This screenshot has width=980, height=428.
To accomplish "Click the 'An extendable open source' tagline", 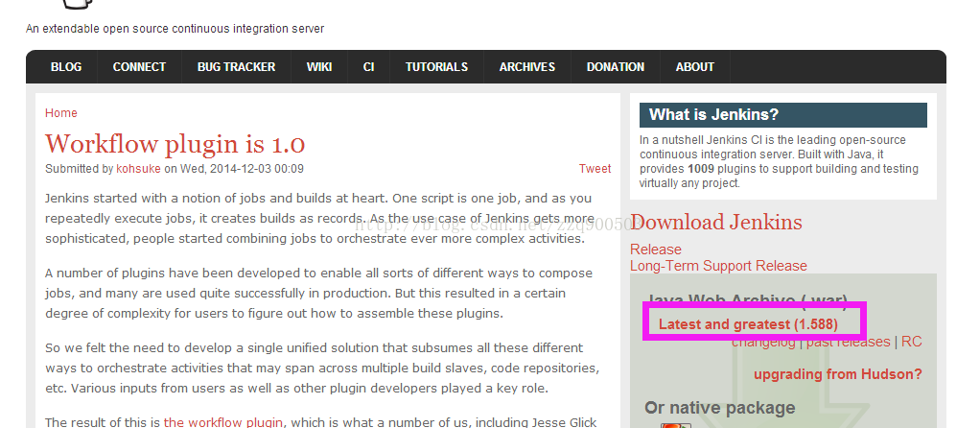I will [175, 28].
